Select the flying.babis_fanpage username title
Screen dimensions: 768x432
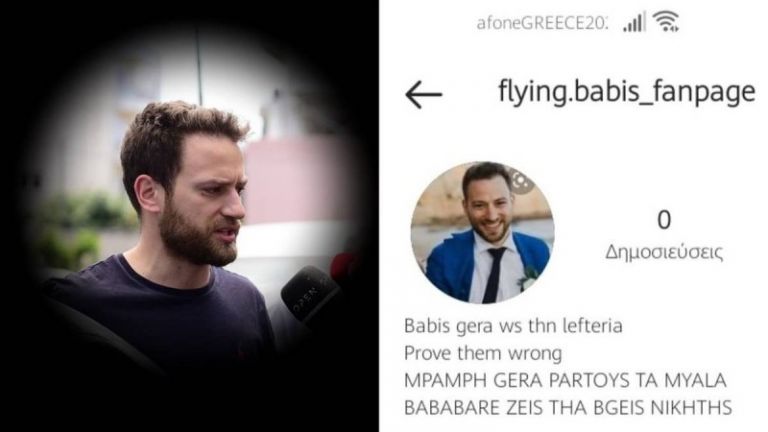pyautogui.click(x=626, y=92)
